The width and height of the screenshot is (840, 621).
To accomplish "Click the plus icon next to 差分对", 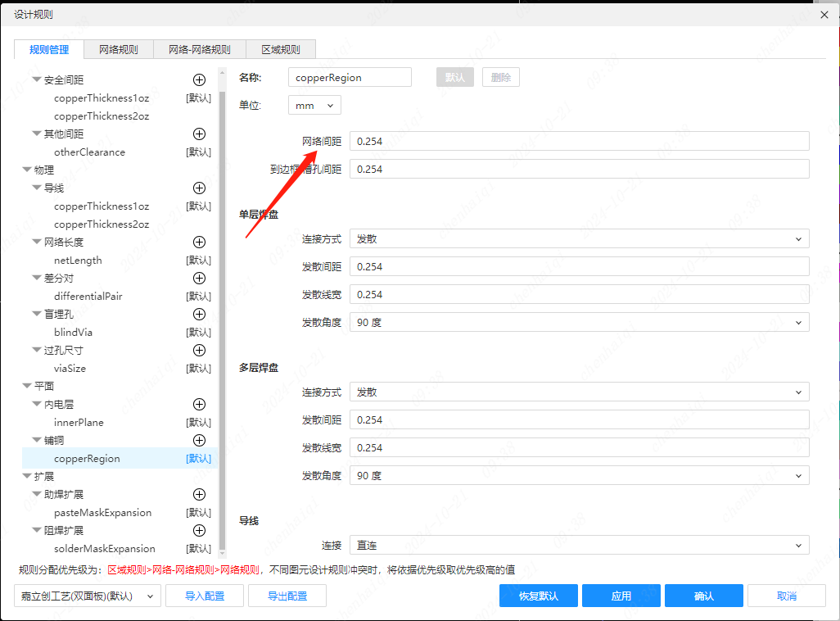I will tap(199, 279).
